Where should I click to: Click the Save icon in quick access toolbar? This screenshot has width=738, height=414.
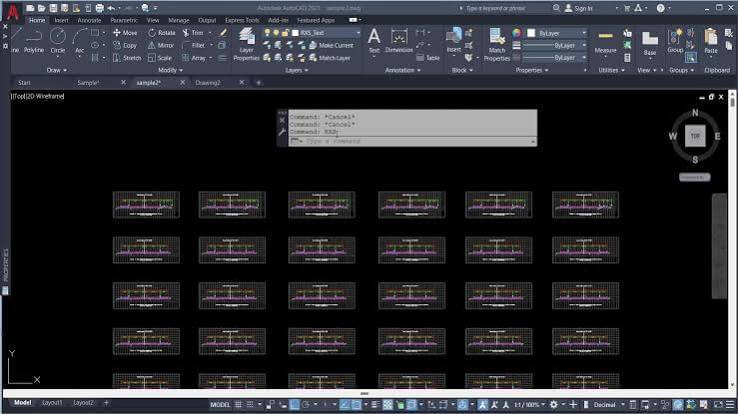pos(53,8)
